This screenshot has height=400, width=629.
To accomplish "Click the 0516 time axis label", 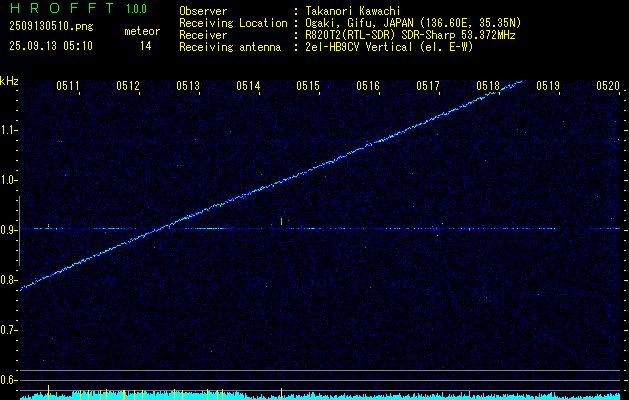I will point(368,85).
